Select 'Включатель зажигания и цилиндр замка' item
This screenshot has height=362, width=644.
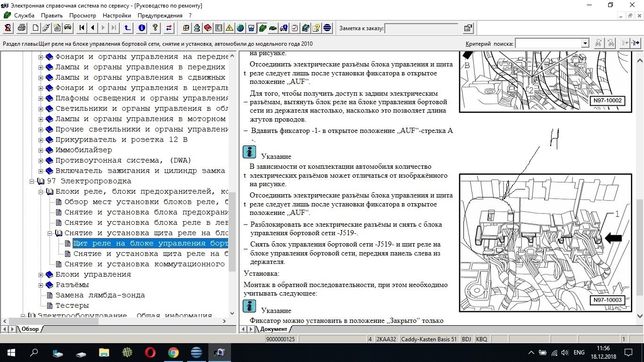[x=140, y=171]
